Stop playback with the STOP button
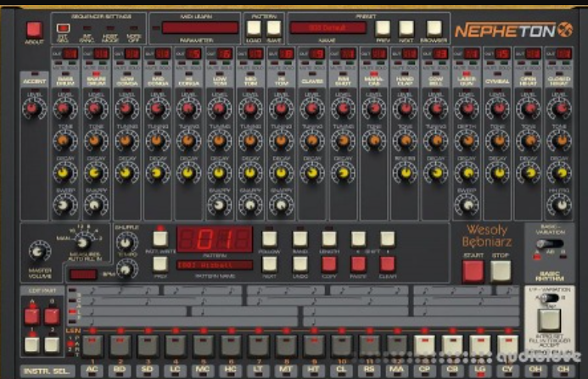The height and width of the screenshot is (379, 588). point(501,270)
